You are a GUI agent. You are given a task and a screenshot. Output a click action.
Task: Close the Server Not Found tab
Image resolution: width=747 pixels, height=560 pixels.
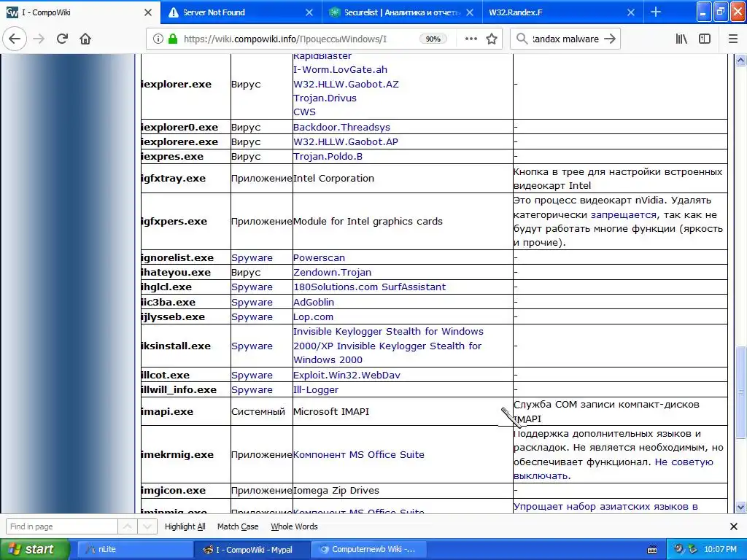309,12
